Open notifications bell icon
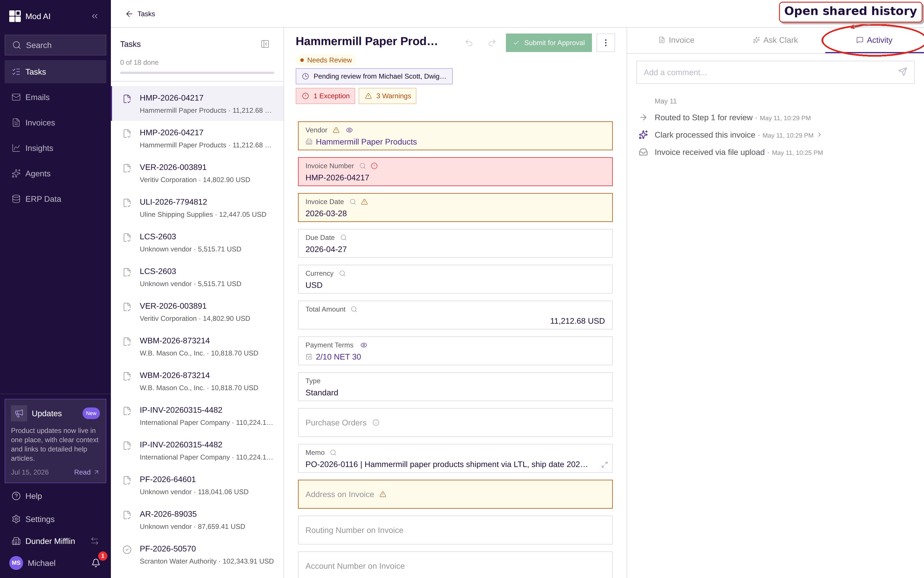The height and width of the screenshot is (578, 924). click(96, 563)
